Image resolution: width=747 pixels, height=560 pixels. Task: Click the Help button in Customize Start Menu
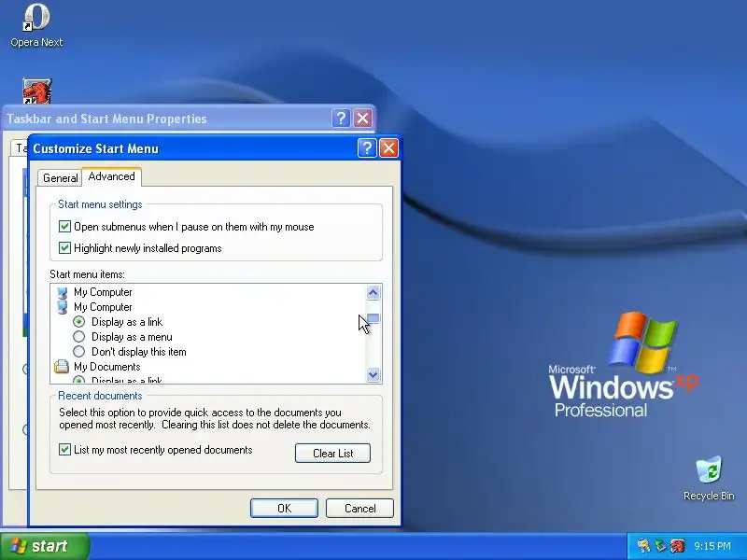(x=367, y=148)
